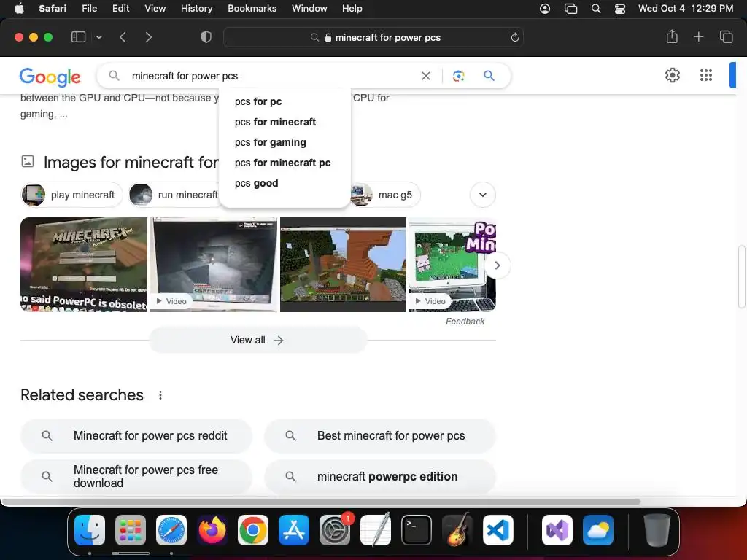Open TextEdit from the Dock
The height and width of the screenshot is (560, 747).
coord(376,529)
